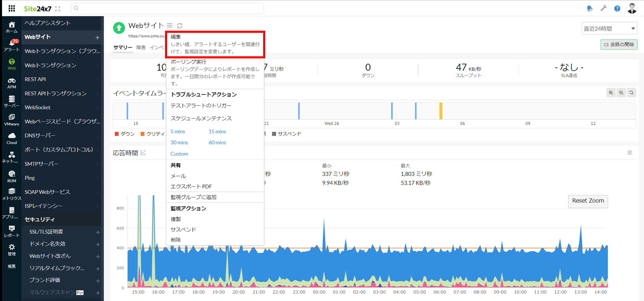Click the 会話の開始 button
644x301 pixels.
click(x=618, y=44)
